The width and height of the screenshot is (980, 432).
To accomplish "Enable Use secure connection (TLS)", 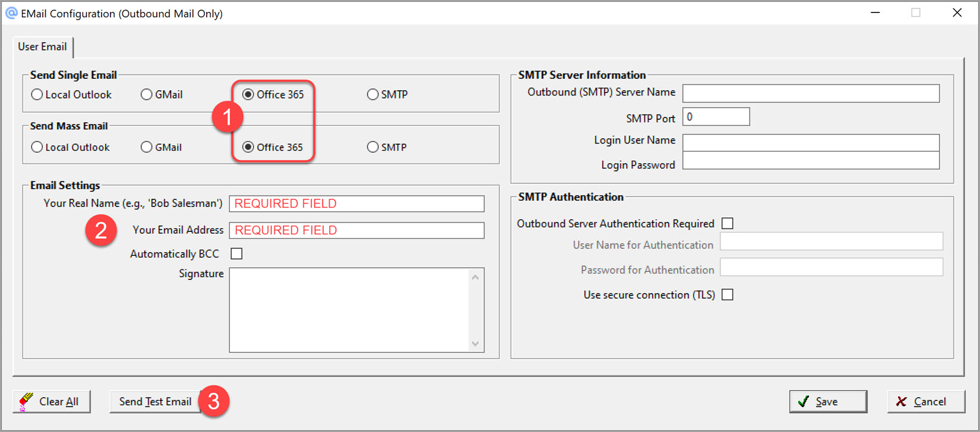I will [x=728, y=295].
